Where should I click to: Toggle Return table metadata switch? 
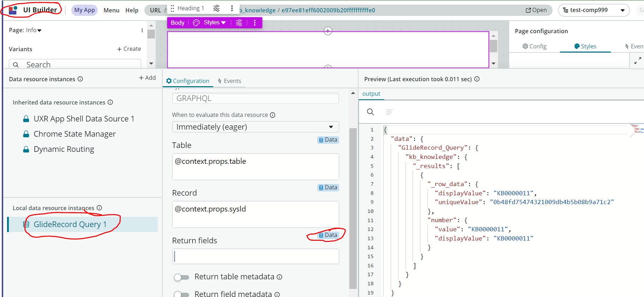[181, 277]
